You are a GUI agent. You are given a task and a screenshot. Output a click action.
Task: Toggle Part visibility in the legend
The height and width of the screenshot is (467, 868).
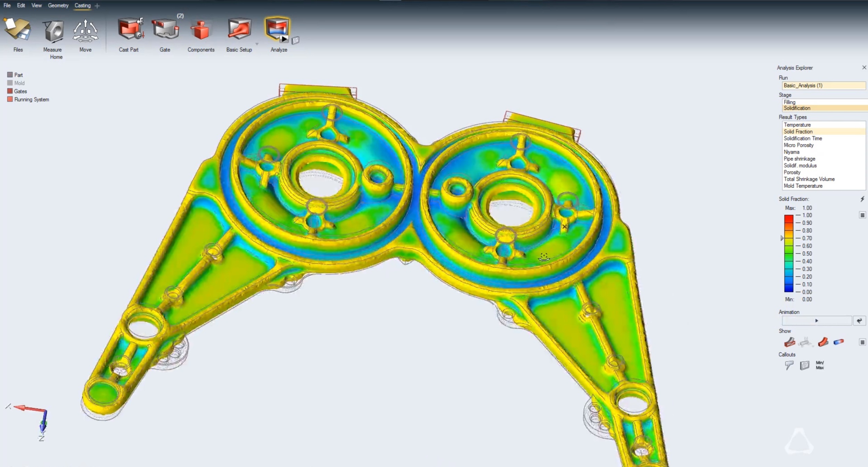point(15,75)
